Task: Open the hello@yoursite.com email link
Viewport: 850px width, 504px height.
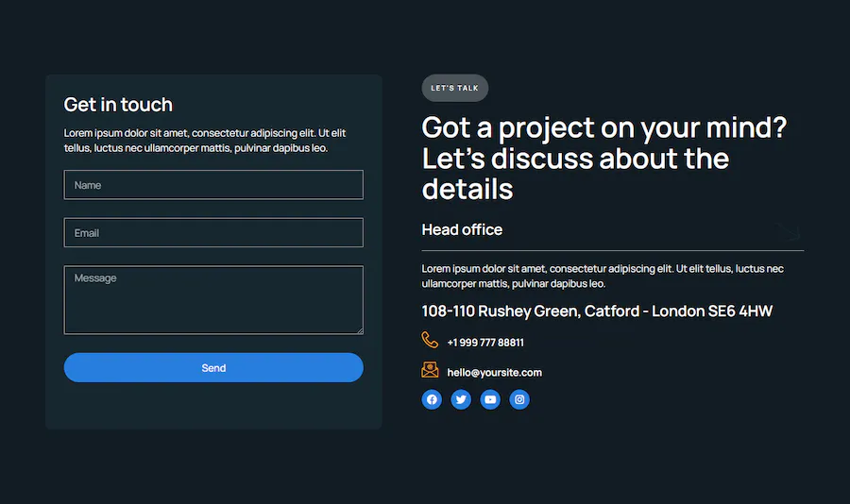Action: coord(494,373)
